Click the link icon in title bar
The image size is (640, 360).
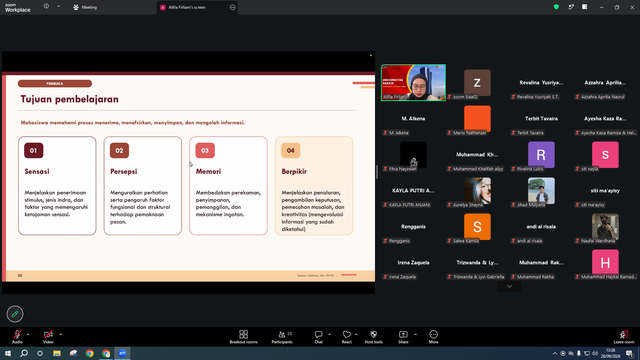571,7
